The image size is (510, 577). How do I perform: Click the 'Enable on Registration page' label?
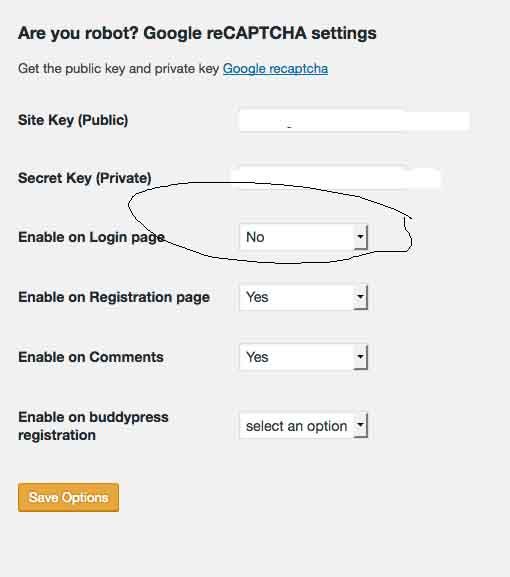click(x=114, y=297)
